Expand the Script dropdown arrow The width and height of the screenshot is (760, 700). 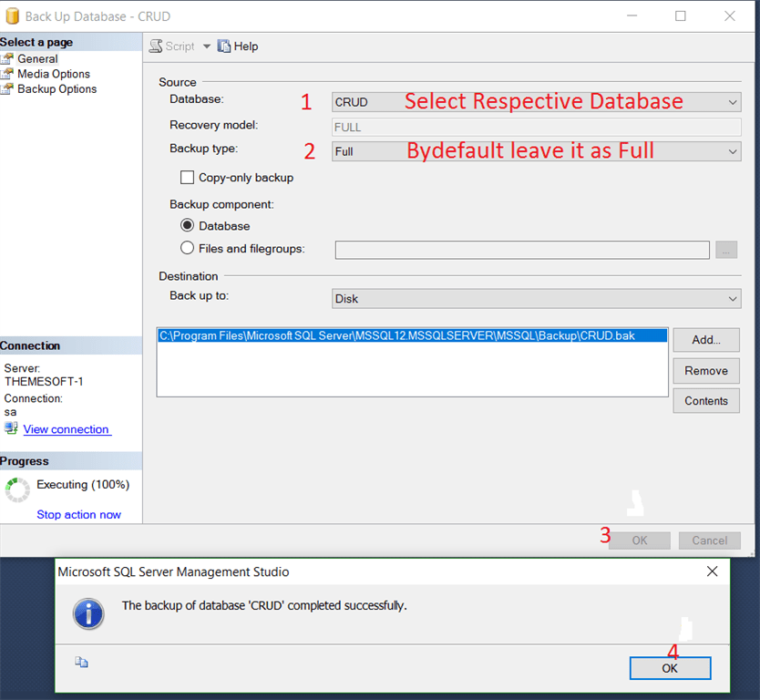pyautogui.click(x=207, y=46)
